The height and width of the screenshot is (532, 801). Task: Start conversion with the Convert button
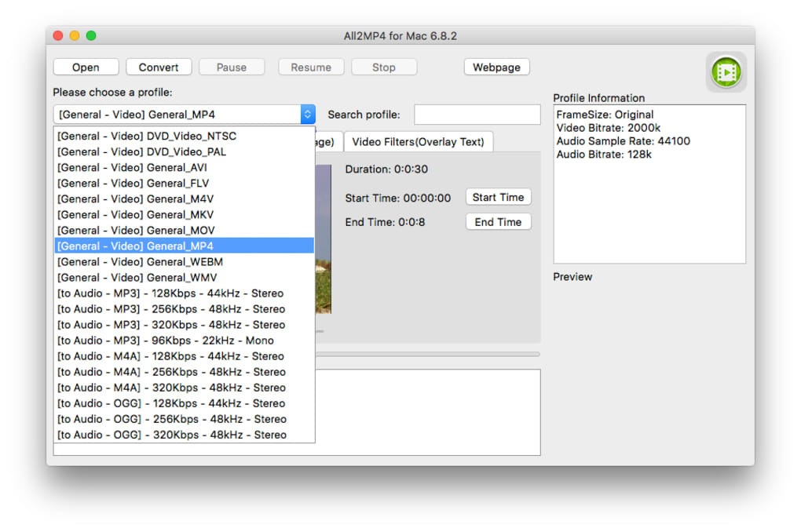159,67
